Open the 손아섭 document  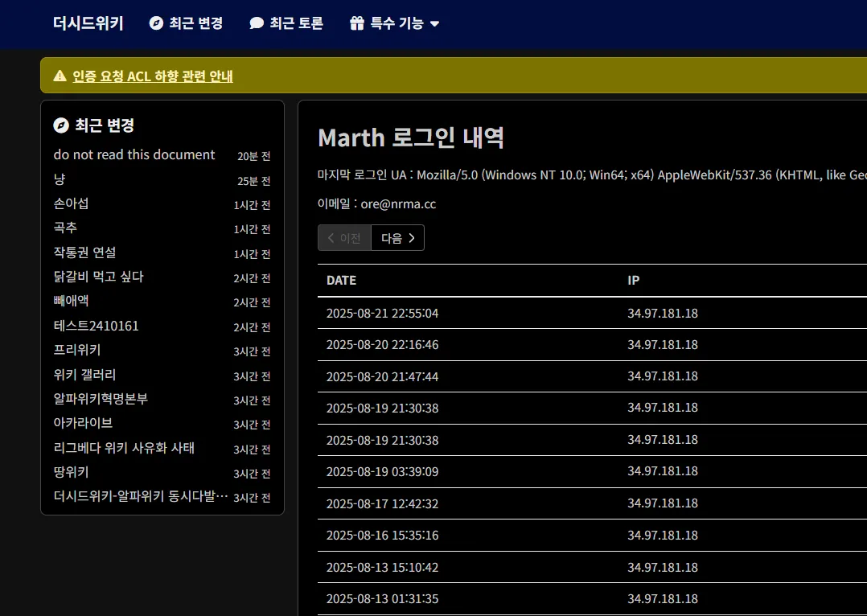(71, 203)
